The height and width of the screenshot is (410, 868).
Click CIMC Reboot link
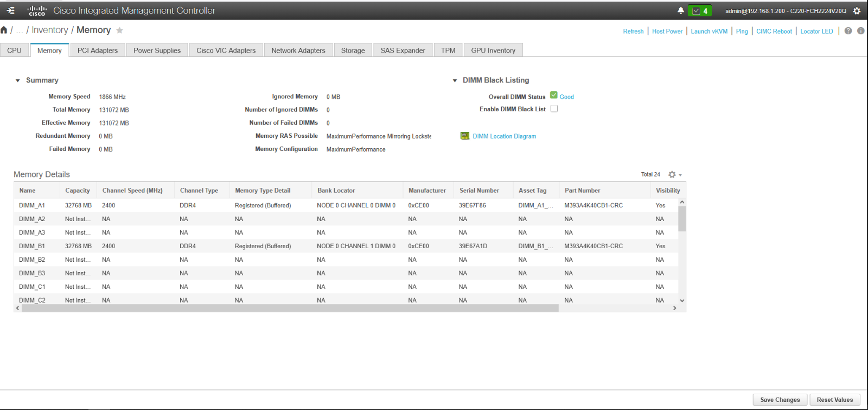774,31
